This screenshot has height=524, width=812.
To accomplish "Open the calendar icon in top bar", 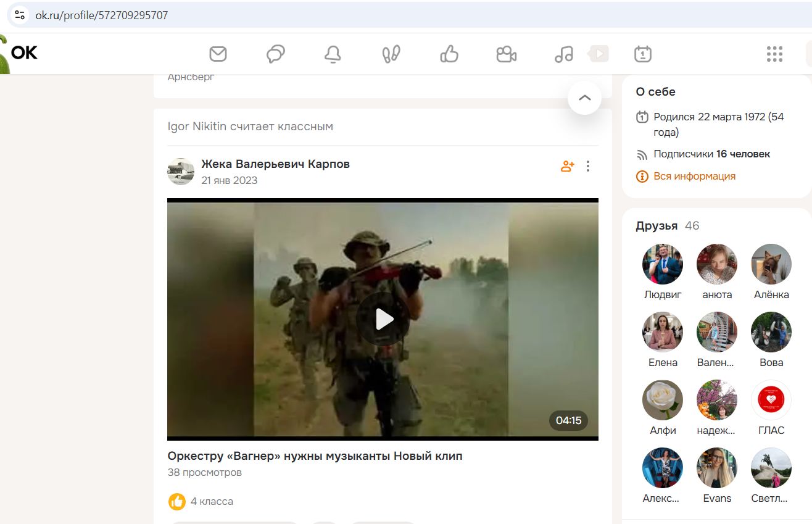I will pos(643,54).
